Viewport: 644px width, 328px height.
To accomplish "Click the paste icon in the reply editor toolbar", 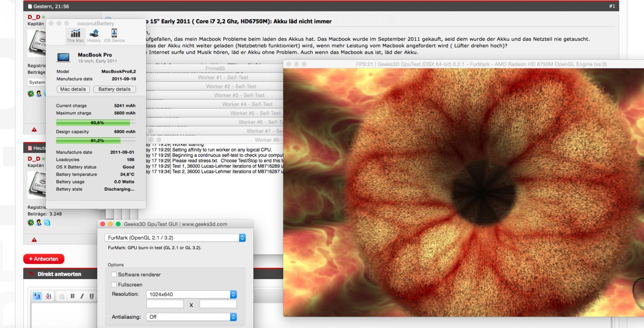I will tap(61, 296).
